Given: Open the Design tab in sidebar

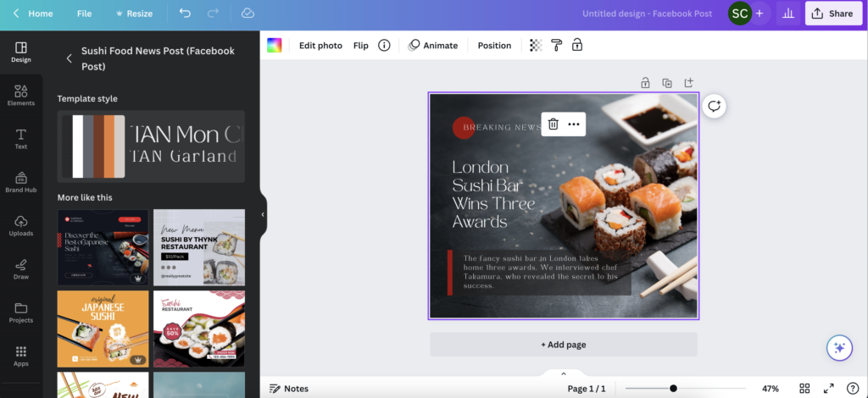Looking at the screenshot, I should 21,53.
